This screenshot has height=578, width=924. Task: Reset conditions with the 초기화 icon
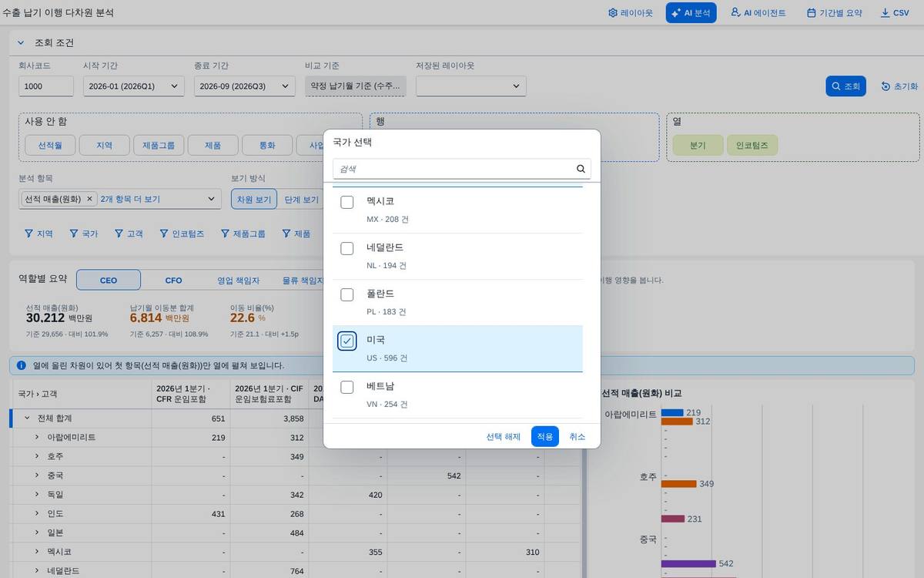point(885,86)
